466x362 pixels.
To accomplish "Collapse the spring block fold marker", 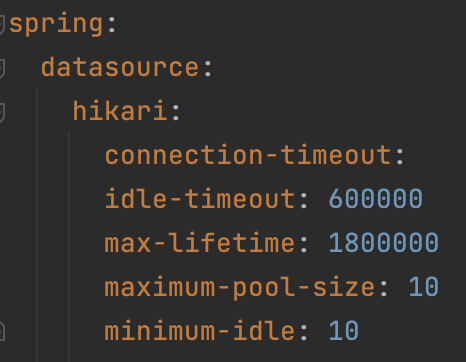I will pyautogui.click(x=2, y=25).
